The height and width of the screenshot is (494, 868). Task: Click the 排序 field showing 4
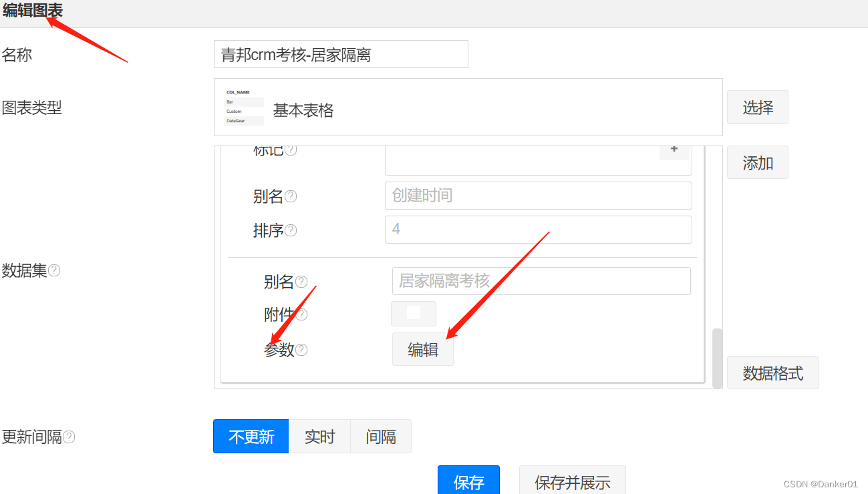(539, 230)
